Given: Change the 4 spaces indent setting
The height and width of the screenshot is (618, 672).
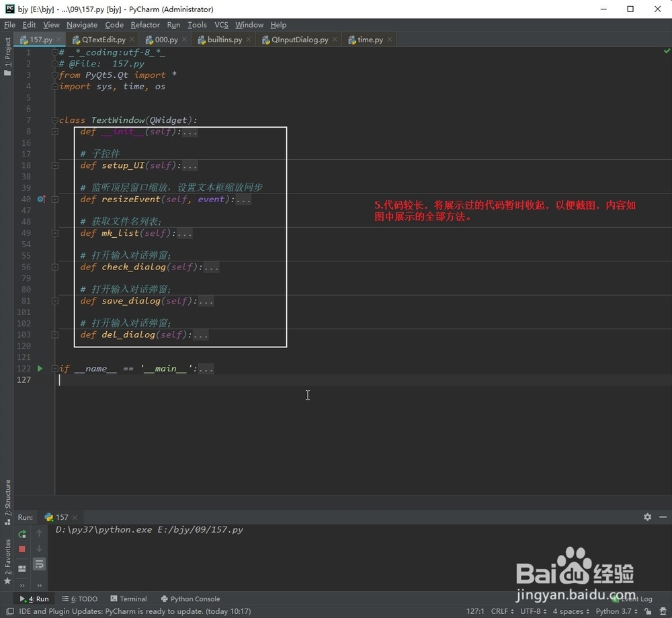Looking at the screenshot, I should pos(571,611).
